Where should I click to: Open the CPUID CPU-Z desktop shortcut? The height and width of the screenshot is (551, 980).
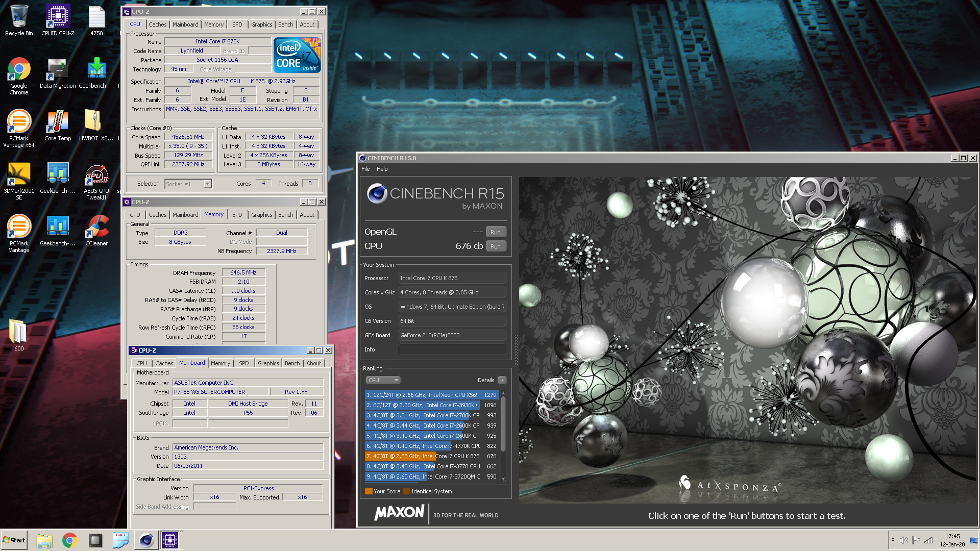point(58,20)
